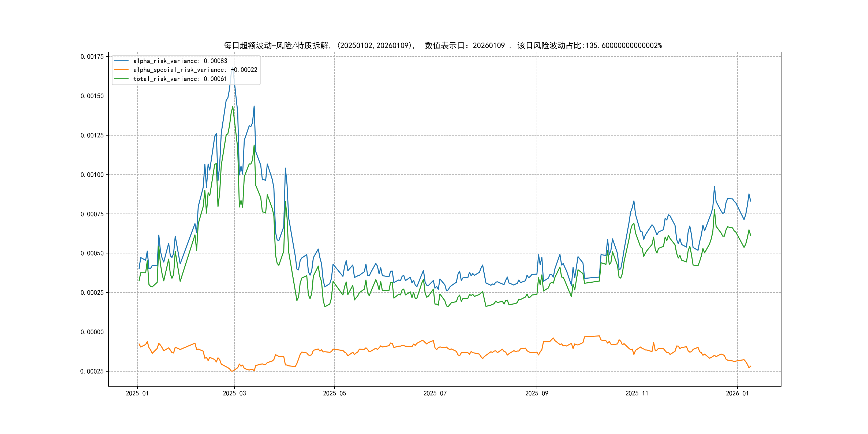Screen dimensions: 868x434
Task: Click the 0.00050 y-axis tick label
Action: (x=92, y=253)
